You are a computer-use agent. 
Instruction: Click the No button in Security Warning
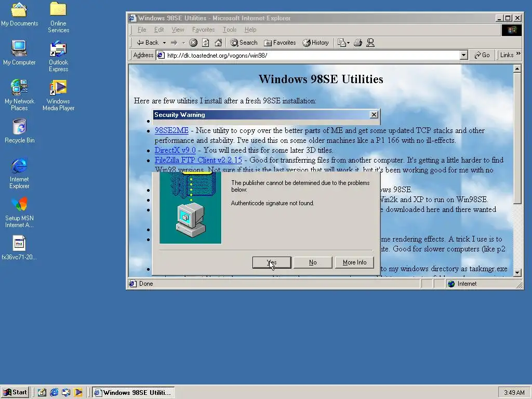click(313, 262)
